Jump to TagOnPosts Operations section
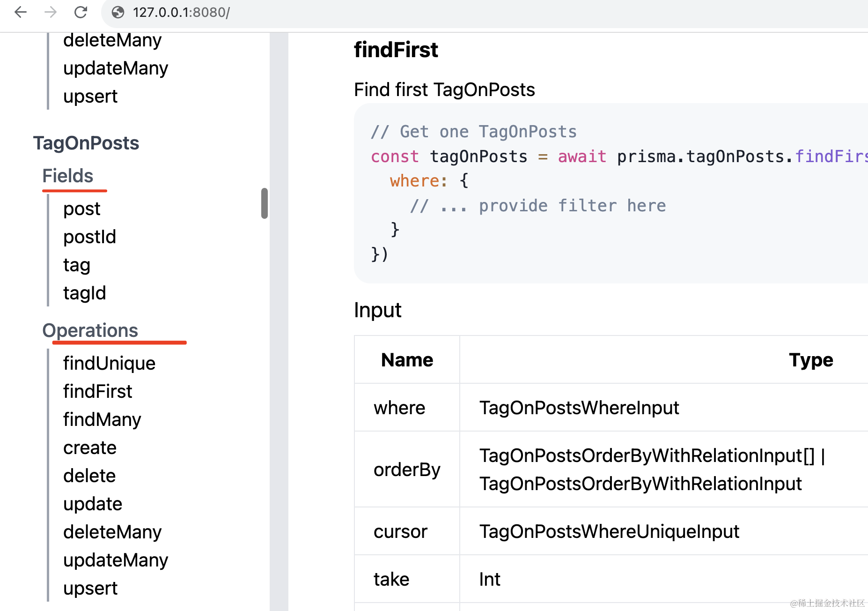The image size is (868, 611). point(90,330)
